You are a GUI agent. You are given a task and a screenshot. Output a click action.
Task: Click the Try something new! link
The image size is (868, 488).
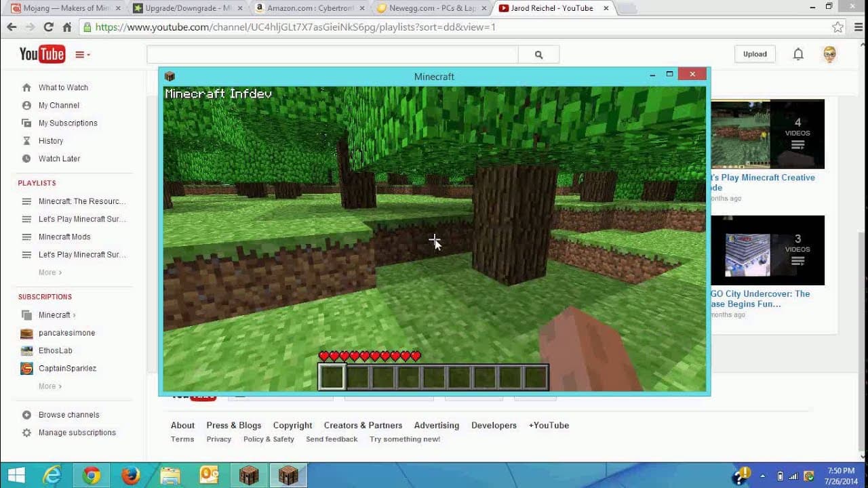pyautogui.click(x=405, y=439)
